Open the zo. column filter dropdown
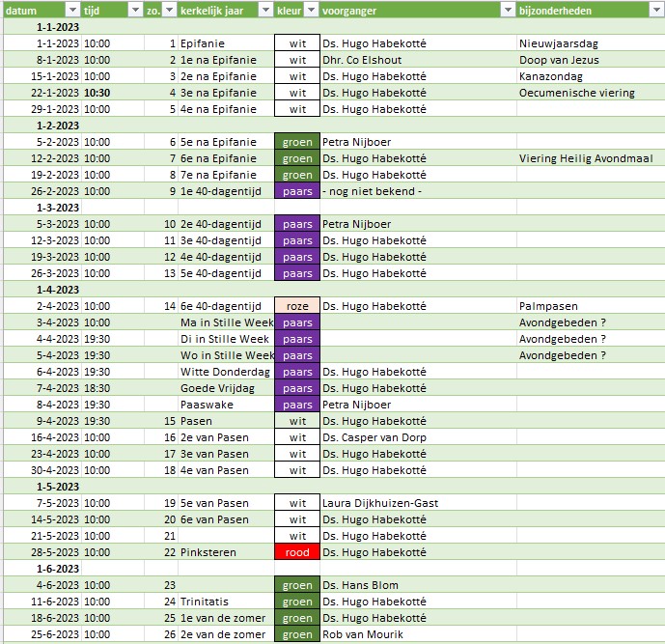The height and width of the screenshot is (644, 665). tap(169, 11)
